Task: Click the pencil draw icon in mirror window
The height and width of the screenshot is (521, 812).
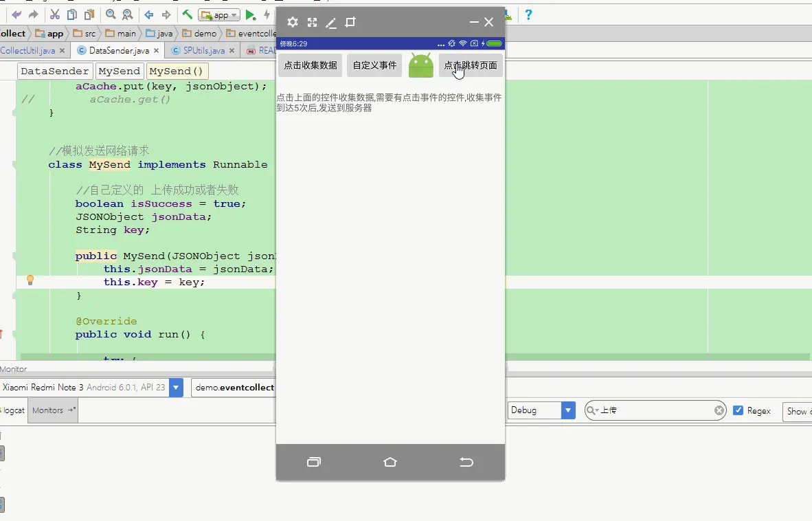Action: pos(331,22)
